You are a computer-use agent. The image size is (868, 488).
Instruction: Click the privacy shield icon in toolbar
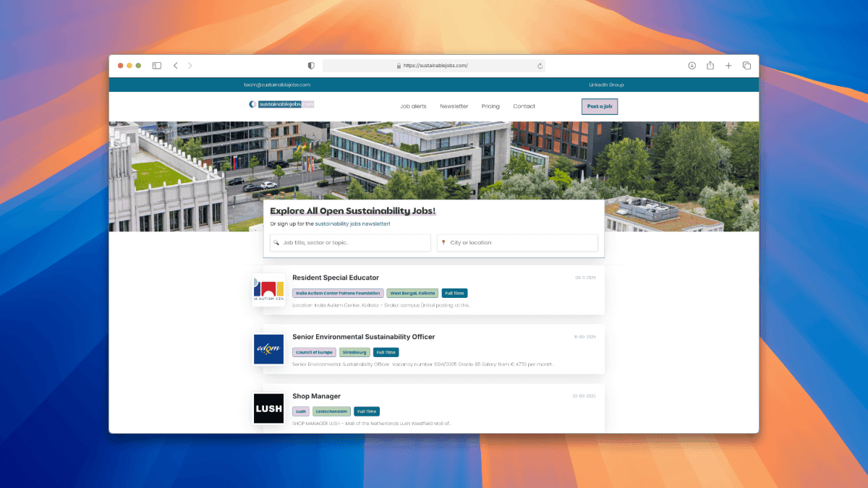point(311,66)
